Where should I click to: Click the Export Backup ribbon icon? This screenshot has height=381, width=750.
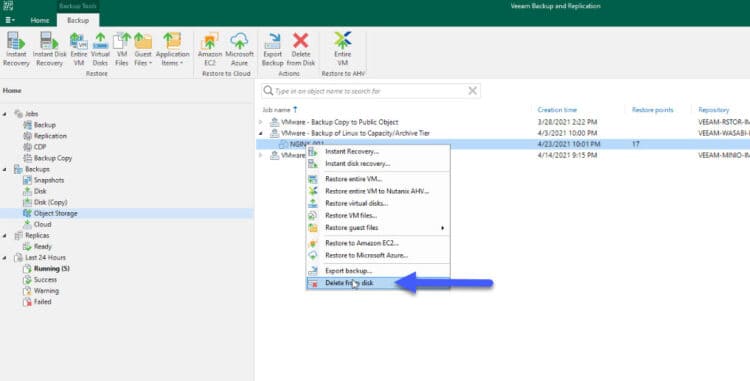273,49
